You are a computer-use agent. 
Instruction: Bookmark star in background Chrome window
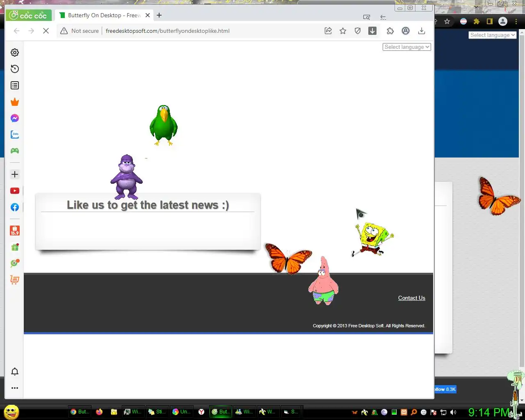[x=447, y=21]
